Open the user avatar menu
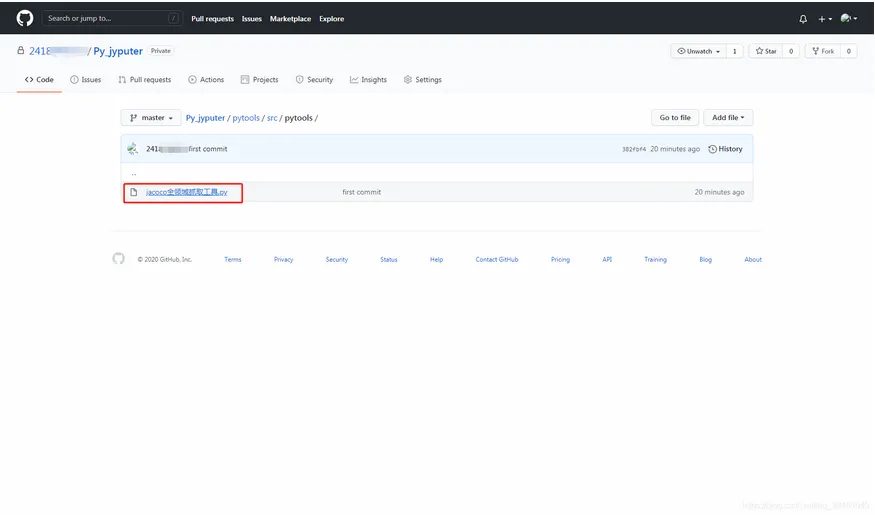Viewport: 875px width, 515px height. point(849,18)
